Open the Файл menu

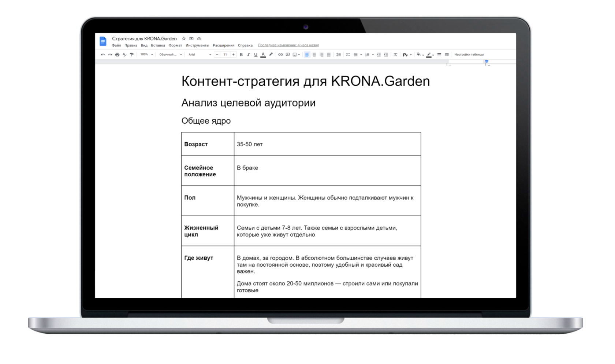point(116,45)
